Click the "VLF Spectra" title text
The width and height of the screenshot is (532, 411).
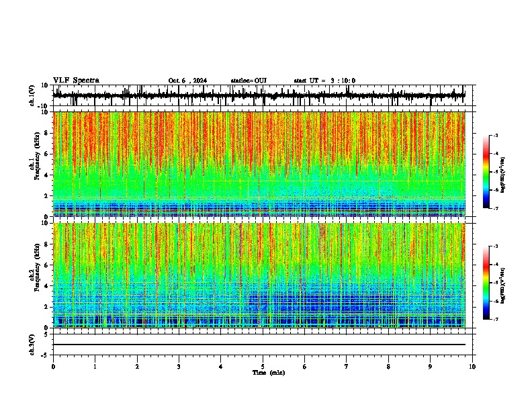[76, 81]
